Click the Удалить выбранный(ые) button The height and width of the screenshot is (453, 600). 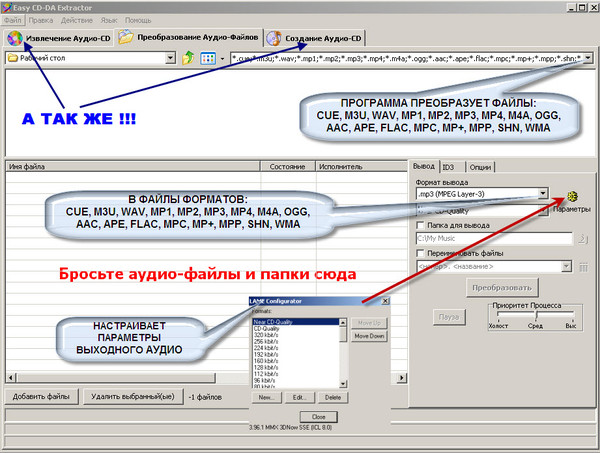click(133, 396)
